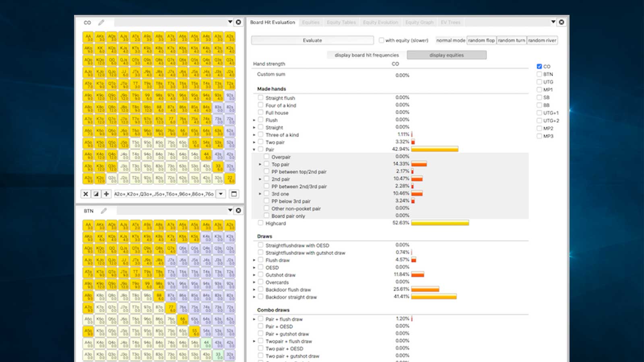Select the K4s hand cell in BTN grid
The image size is (644, 362).
coord(206,237)
